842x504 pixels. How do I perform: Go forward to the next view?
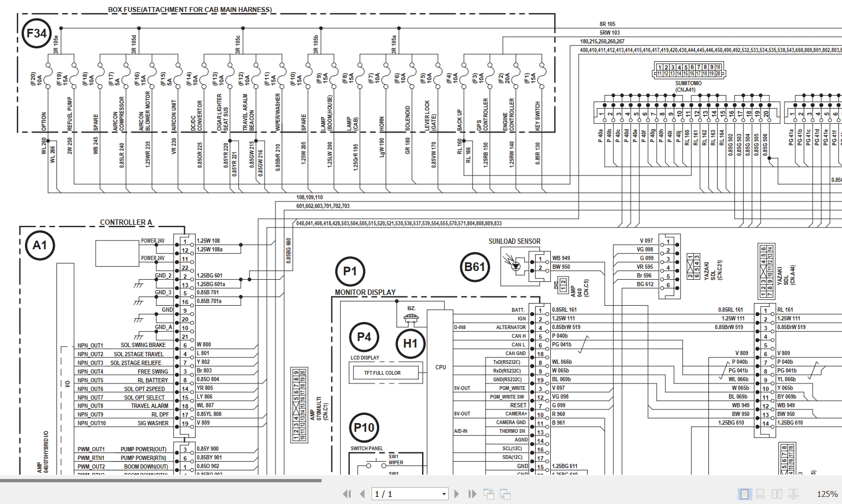[505, 494]
